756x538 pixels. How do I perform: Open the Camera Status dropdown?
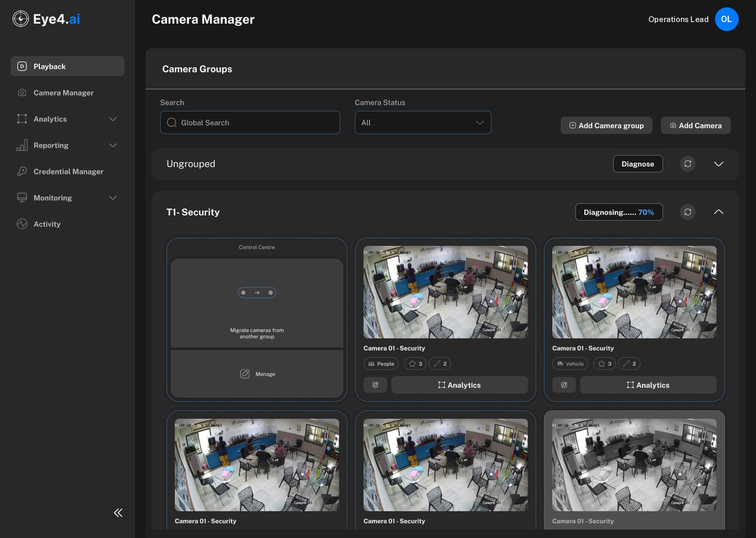tap(423, 122)
